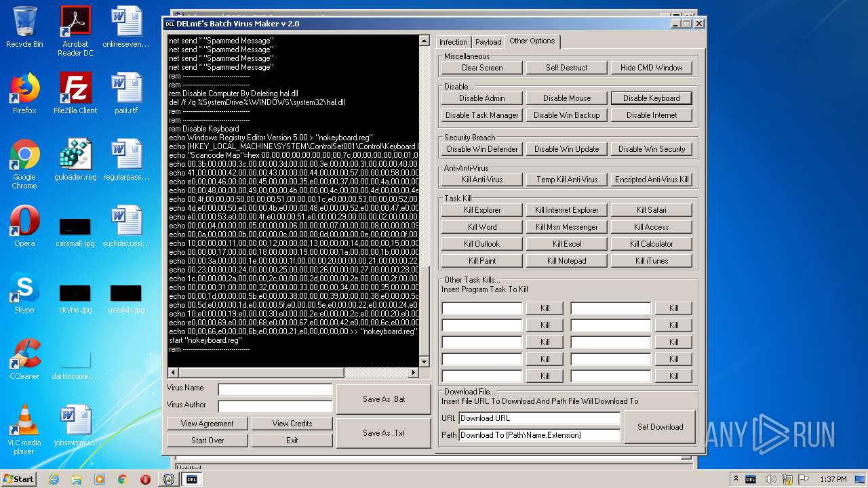Open the CCleaner desktop shortcut
Viewport: 868px width, 488px height.
(24, 359)
